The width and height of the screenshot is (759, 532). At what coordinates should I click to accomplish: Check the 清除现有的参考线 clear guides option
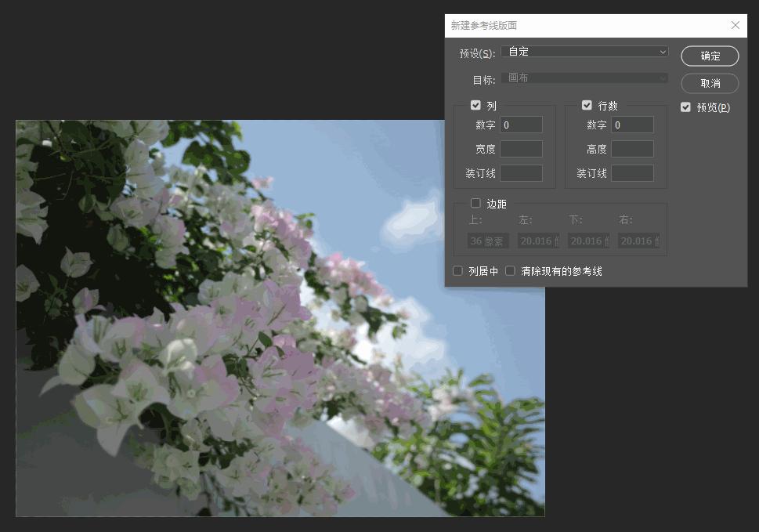click(510, 270)
